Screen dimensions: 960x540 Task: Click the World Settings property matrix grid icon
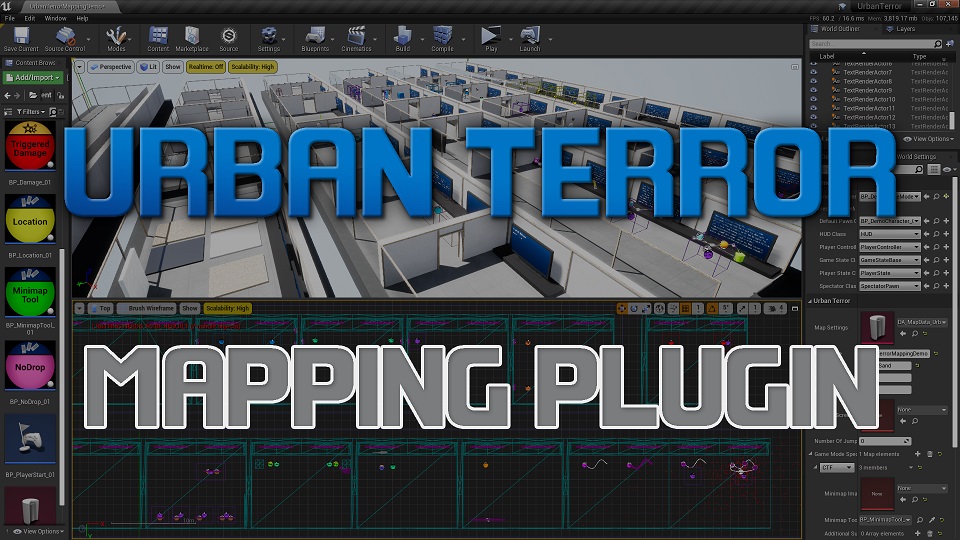(933, 170)
